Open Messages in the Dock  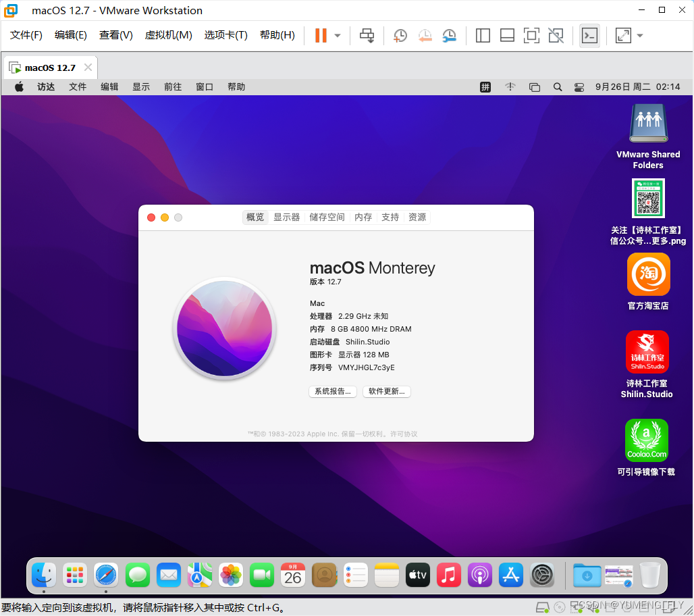point(138,575)
